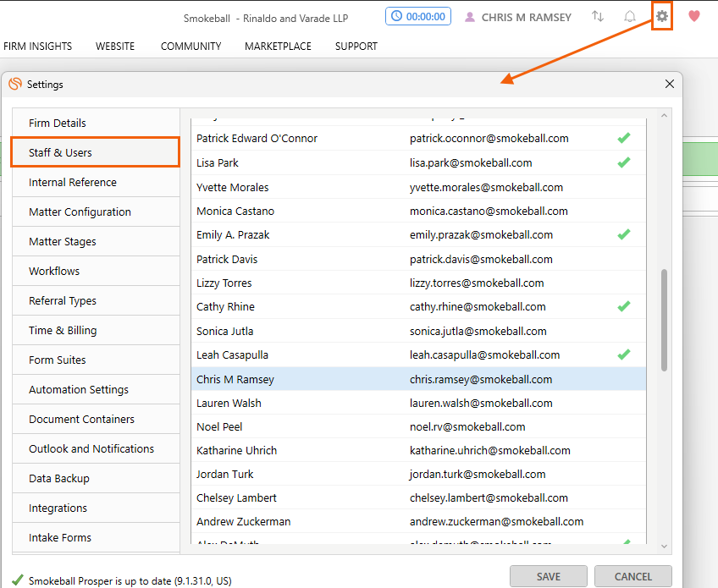
Task: Click the green checkmark in Cathy Rhine row
Action: [x=624, y=306]
